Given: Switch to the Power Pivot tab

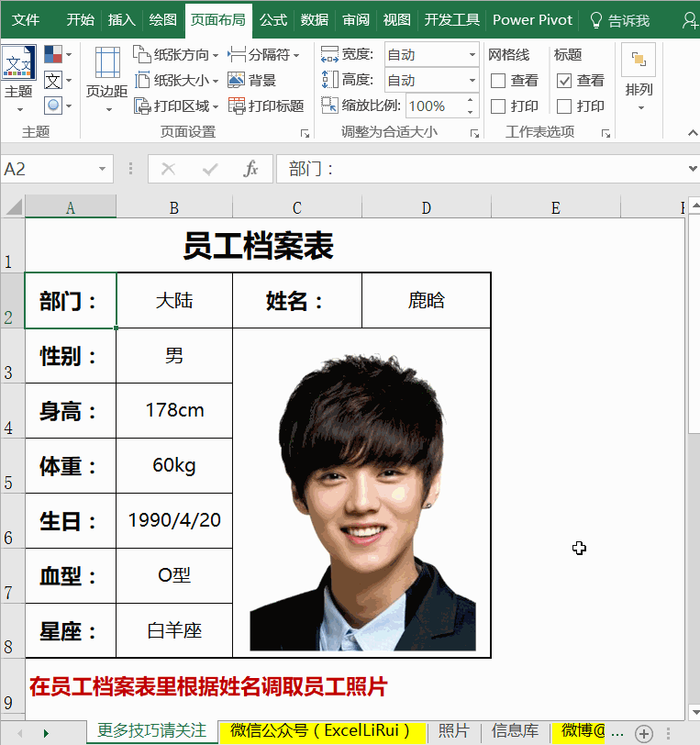Looking at the screenshot, I should tap(532, 20).
